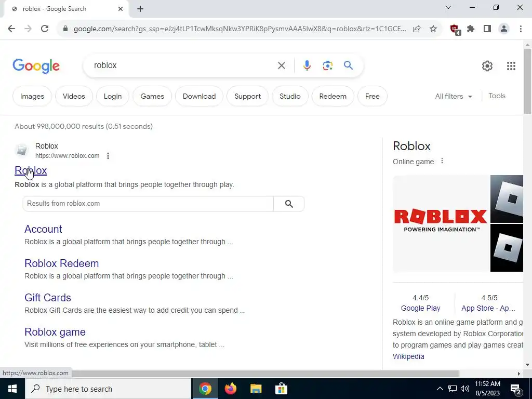The image size is (532, 399).
Task: Select the Support filter chip
Action: click(x=247, y=96)
